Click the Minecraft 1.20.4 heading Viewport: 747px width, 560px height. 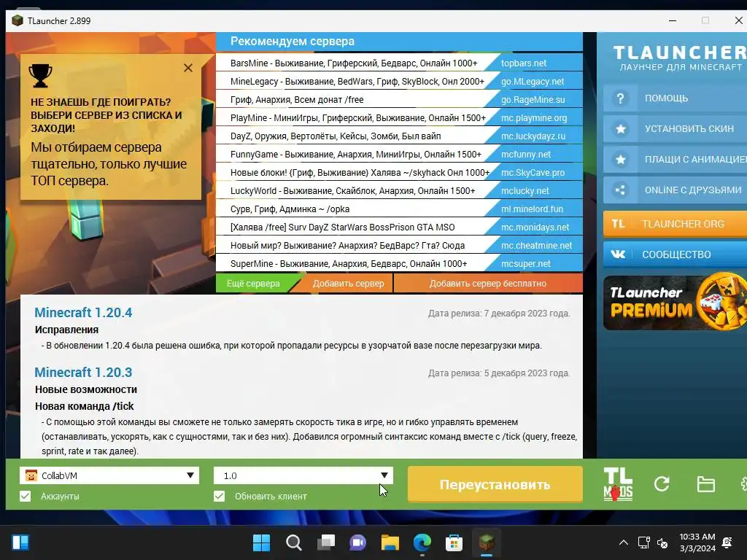(83, 312)
